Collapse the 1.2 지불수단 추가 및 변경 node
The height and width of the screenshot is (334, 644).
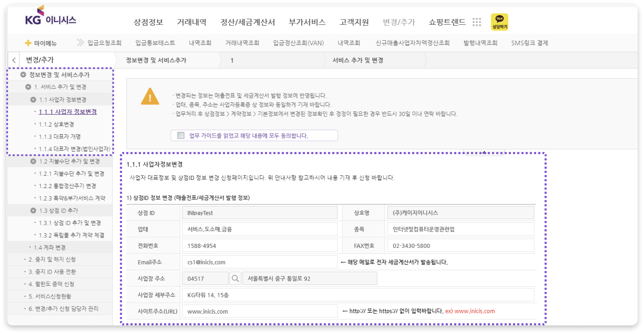(x=33, y=161)
